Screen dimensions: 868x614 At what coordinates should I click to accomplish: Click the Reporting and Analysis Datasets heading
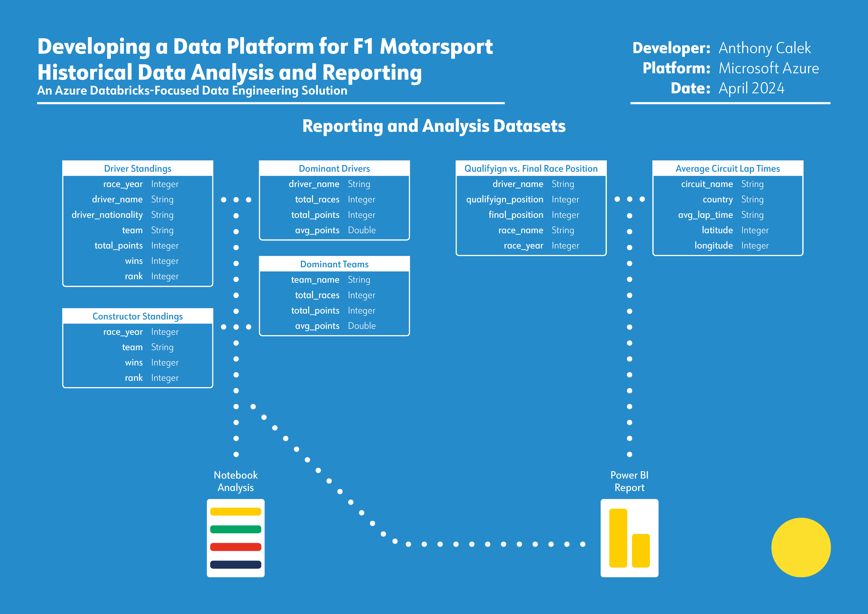click(434, 126)
